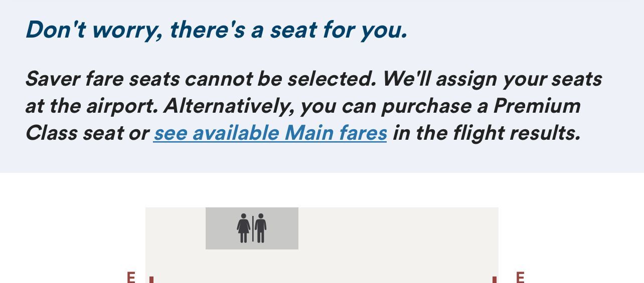Select the female figure in the lavatory icon
Image resolution: width=644 pixels, height=283 pixels.
point(244,228)
